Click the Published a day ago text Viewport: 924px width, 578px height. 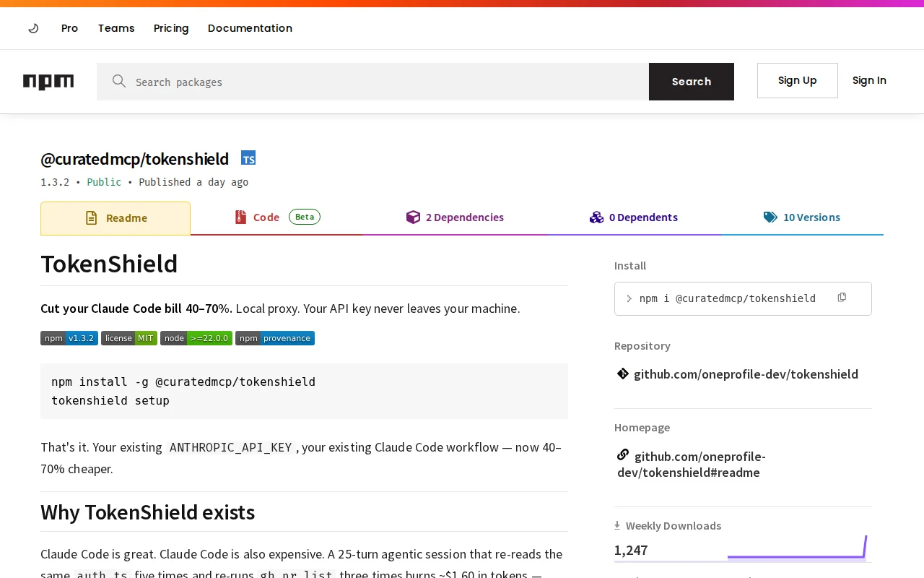click(193, 182)
